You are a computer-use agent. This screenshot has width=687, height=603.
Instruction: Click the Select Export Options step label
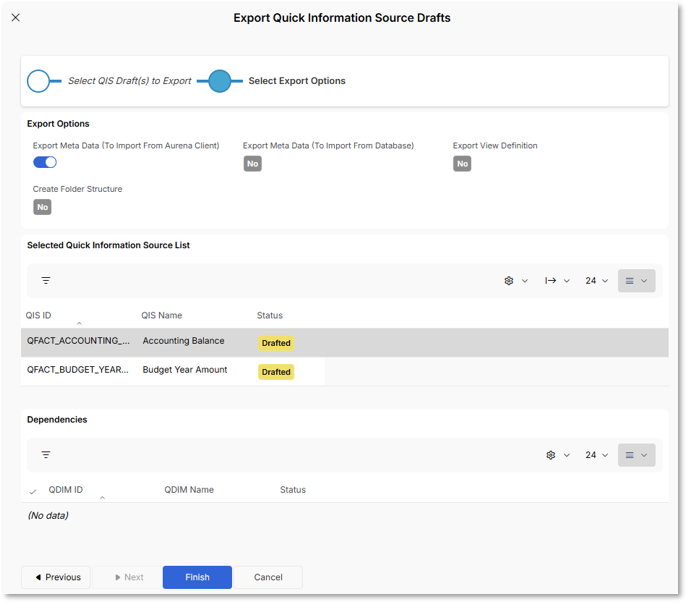point(297,81)
